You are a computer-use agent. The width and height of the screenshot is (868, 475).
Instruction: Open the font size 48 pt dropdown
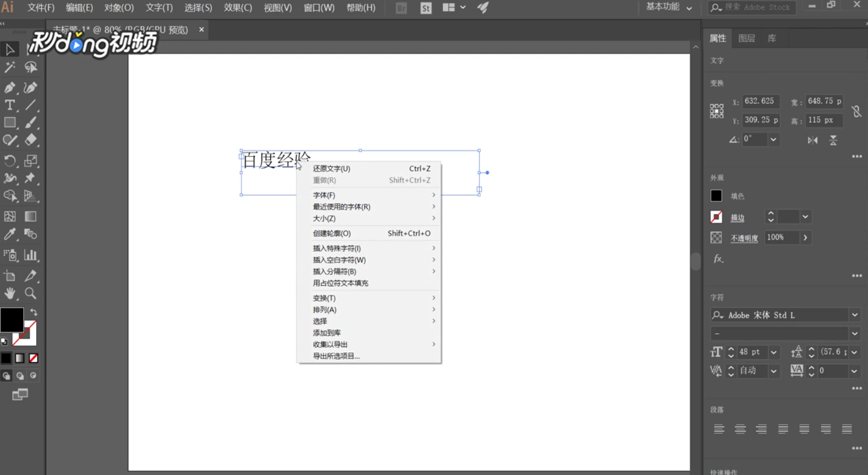774,352
